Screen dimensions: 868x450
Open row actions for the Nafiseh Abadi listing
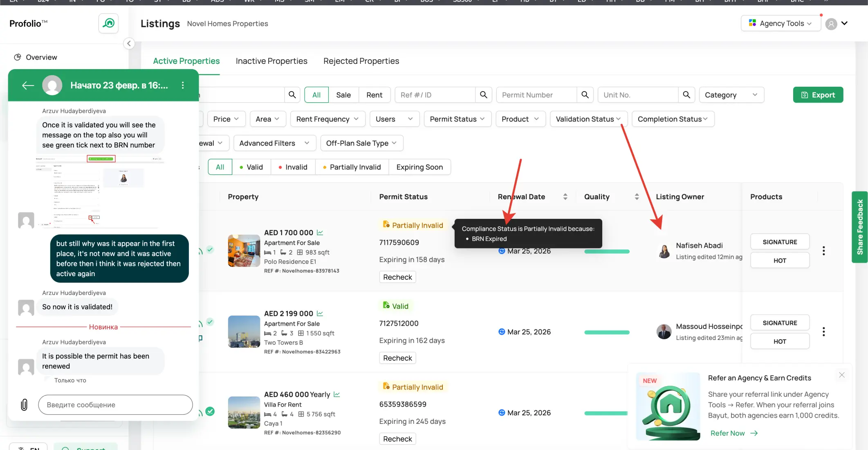[824, 251]
